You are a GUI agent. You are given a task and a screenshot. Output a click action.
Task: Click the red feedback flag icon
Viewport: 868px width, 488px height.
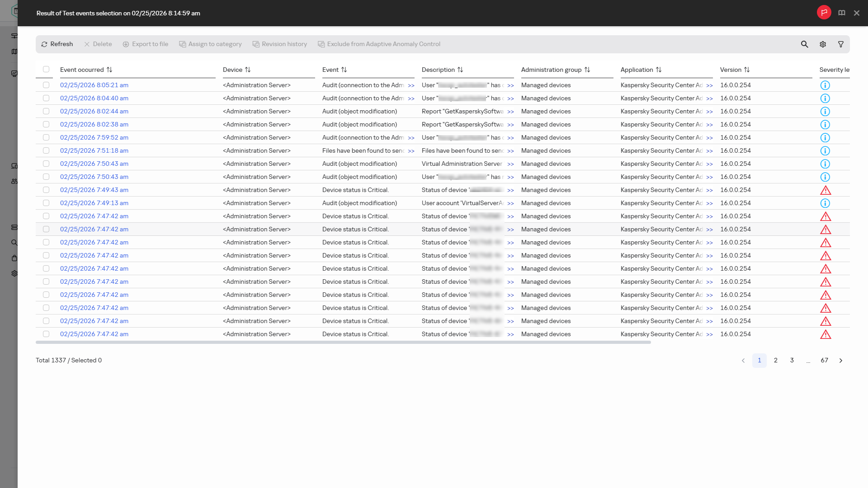824,13
